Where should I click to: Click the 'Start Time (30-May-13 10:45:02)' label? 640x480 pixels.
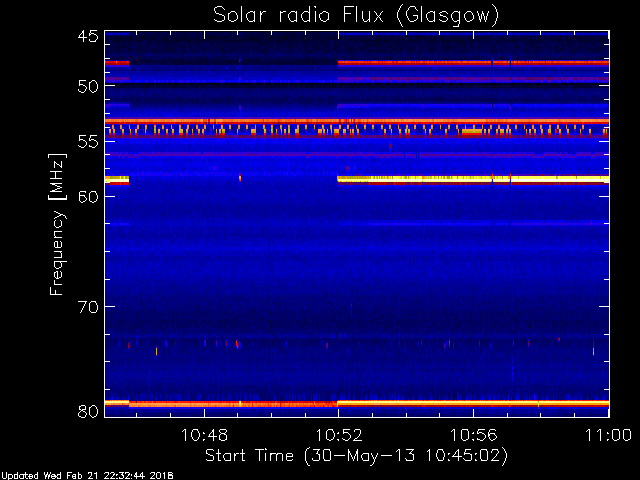[x=356, y=456]
